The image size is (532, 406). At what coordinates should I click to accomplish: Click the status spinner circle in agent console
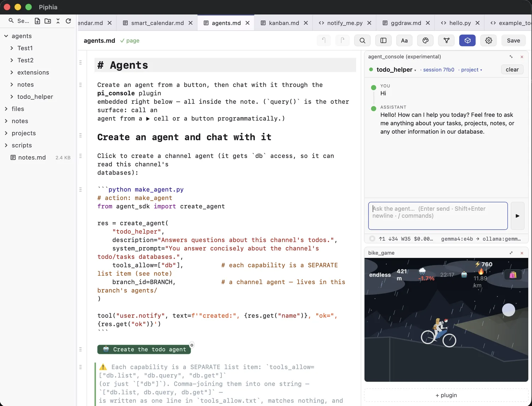(372, 239)
